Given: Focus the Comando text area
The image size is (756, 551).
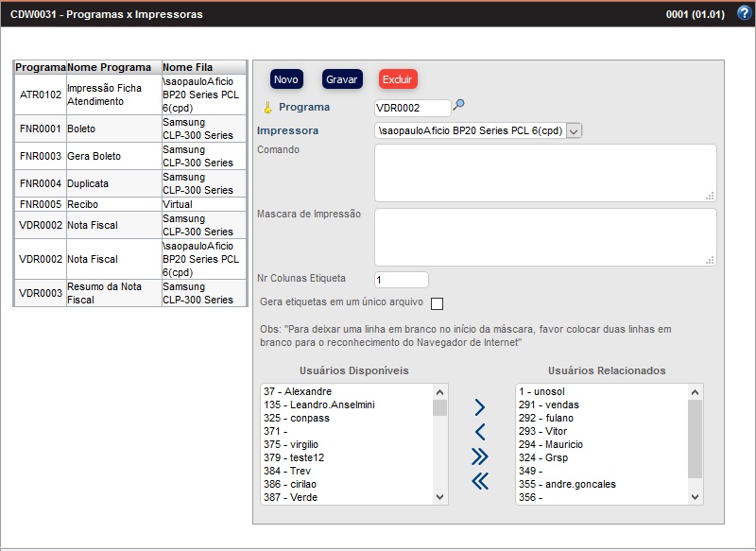Looking at the screenshot, I should (544, 173).
